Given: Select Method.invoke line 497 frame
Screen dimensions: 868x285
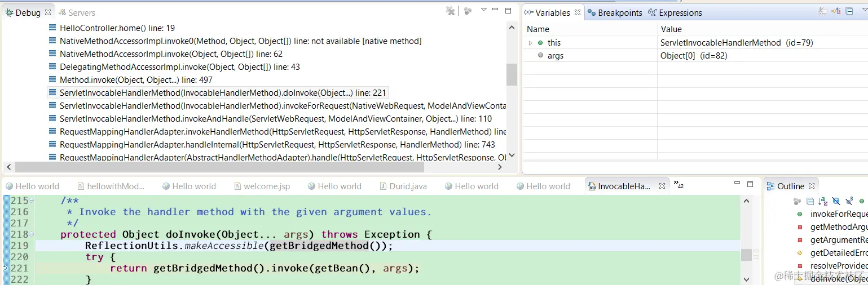Looking at the screenshot, I should (131, 80).
